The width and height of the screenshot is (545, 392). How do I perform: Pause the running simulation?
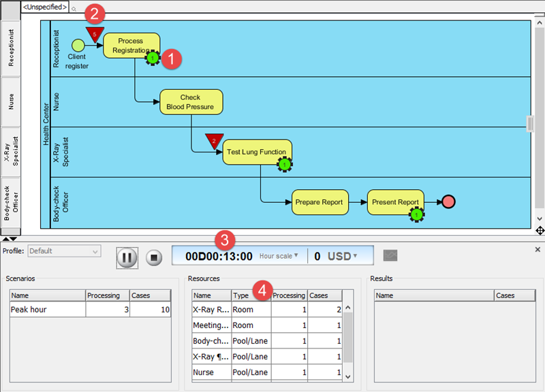(x=127, y=258)
